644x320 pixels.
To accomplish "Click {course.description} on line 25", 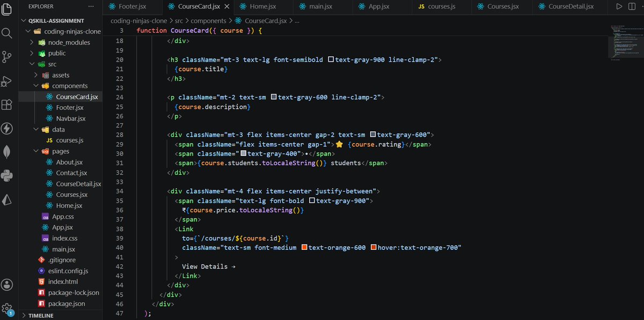I will (x=213, y=107).
